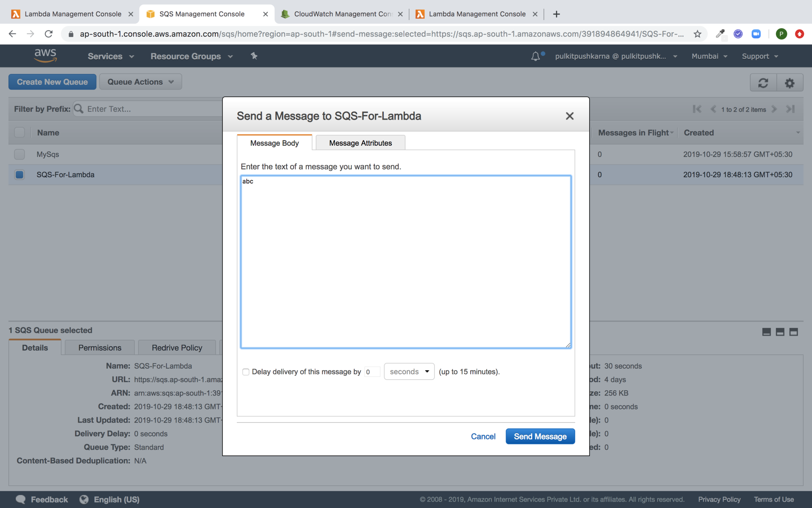The width and height of the screenshot is (812, 508).
Task: Click inside the message body text area
Action: pyautogui.click(x=406, y=262)
